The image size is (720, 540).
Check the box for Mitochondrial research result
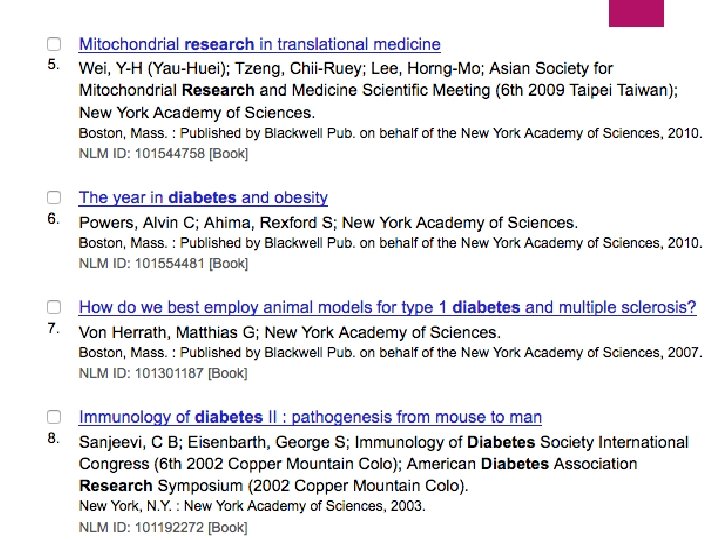click(54, 44)
